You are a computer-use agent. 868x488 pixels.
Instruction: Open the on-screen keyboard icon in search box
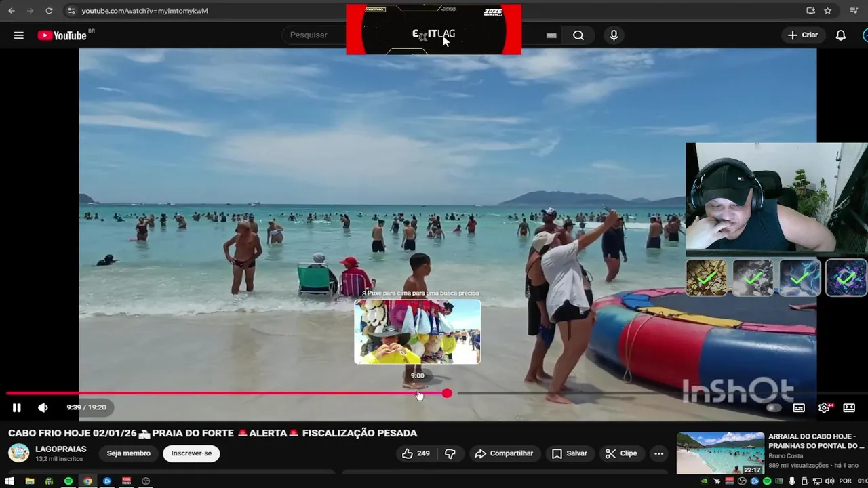(551, 35)
